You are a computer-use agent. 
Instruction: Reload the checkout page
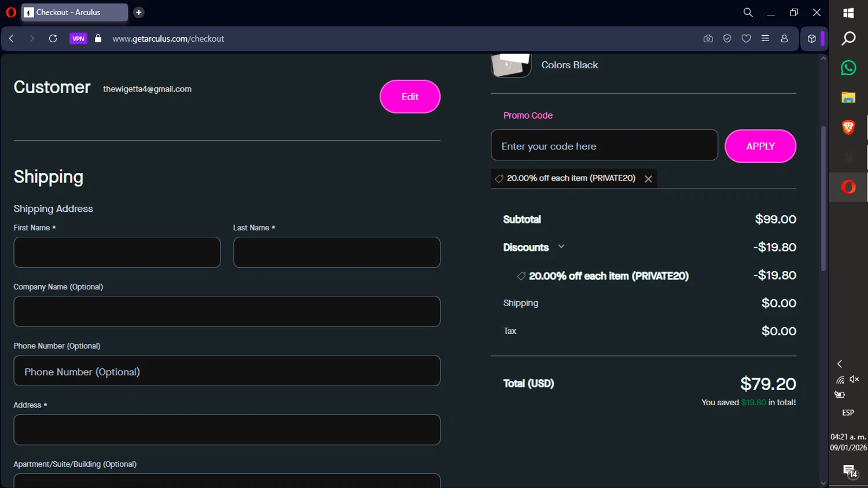(x=53, y=39)
